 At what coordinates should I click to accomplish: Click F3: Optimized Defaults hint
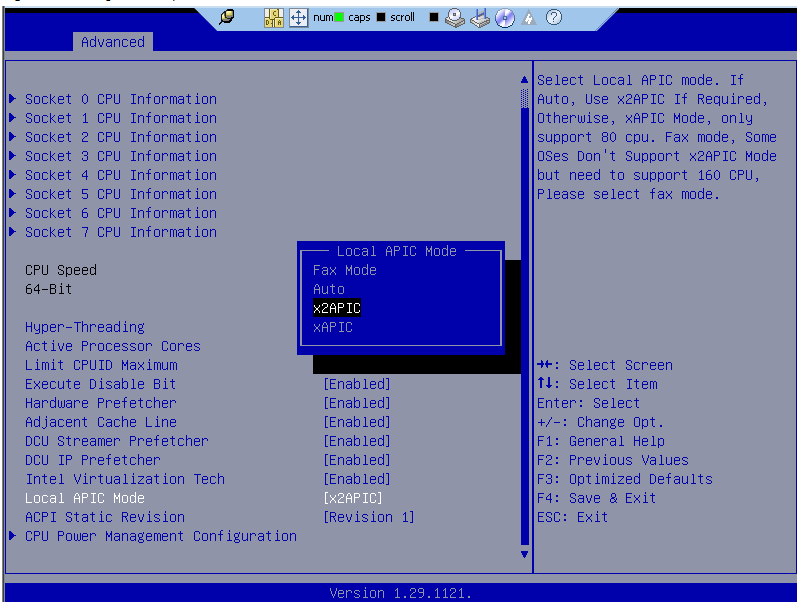click(x=625, y=479)
